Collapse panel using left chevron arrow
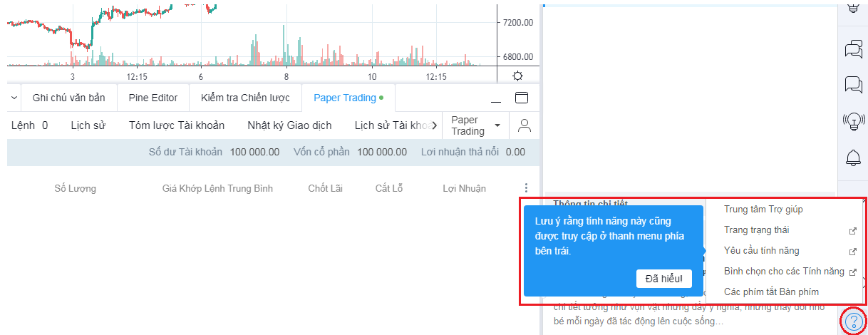The image size is (868, 335). [14, 98]
